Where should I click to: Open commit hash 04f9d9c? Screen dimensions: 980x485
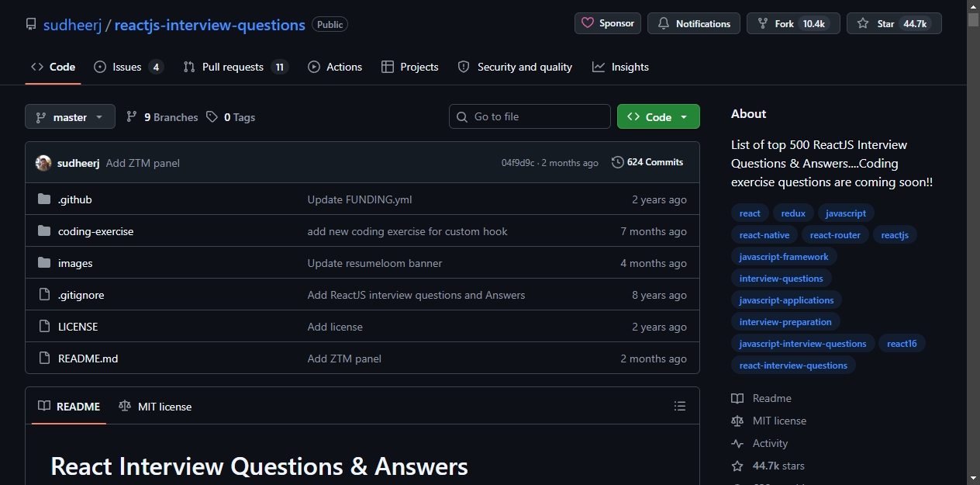(x=517, y=163)
